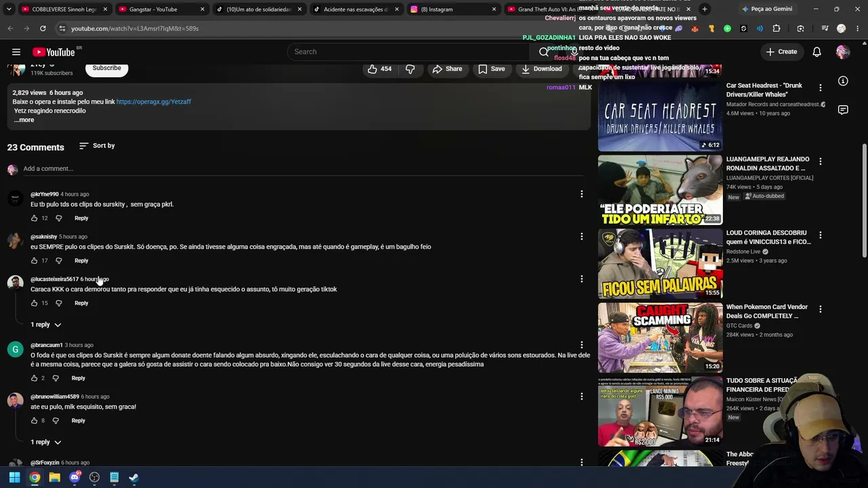Image resolution: width=868 pixels, height=488 pixels.
Task: Open more options for LUANGAMEPLAY REAJANDO video
Action: click(820, 161)
